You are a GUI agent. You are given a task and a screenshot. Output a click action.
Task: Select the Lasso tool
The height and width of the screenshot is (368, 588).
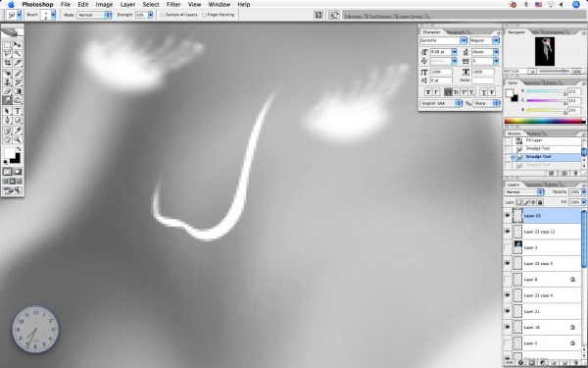pyautogui.click(x=7, y=54)
